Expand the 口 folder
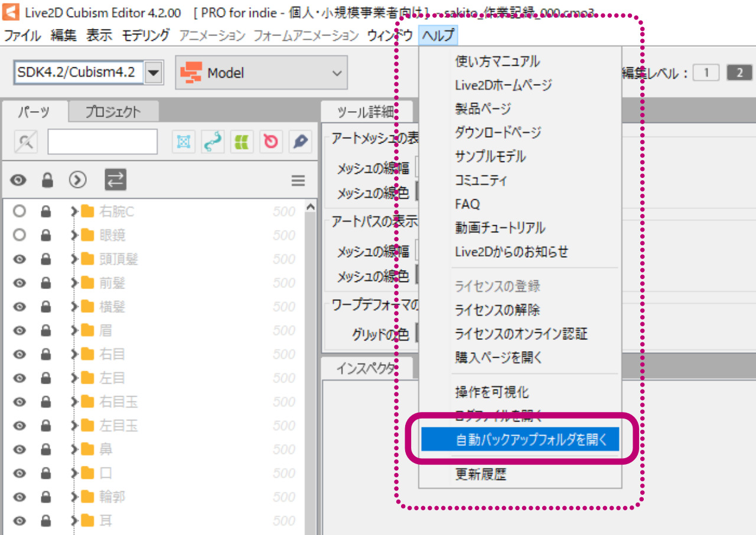 (x=74, y=474)
